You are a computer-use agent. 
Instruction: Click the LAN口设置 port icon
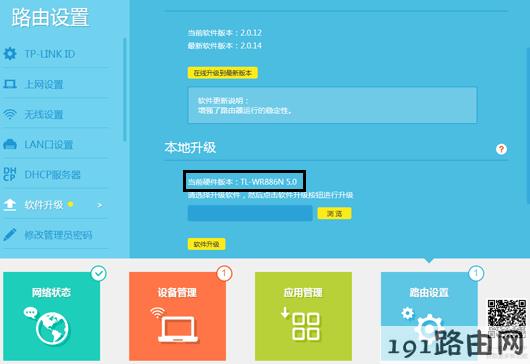click(10, 144)
